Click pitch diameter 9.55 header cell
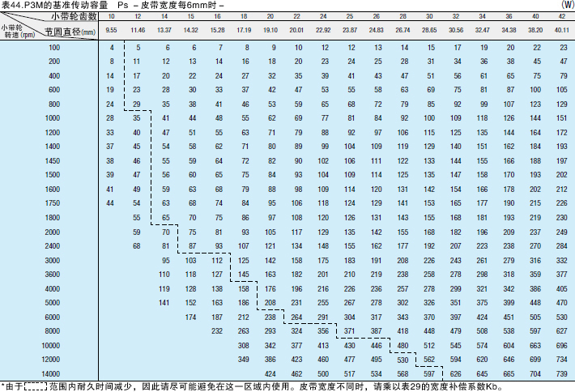This screenshot has width=575, height=392. (x=112, y=30)
